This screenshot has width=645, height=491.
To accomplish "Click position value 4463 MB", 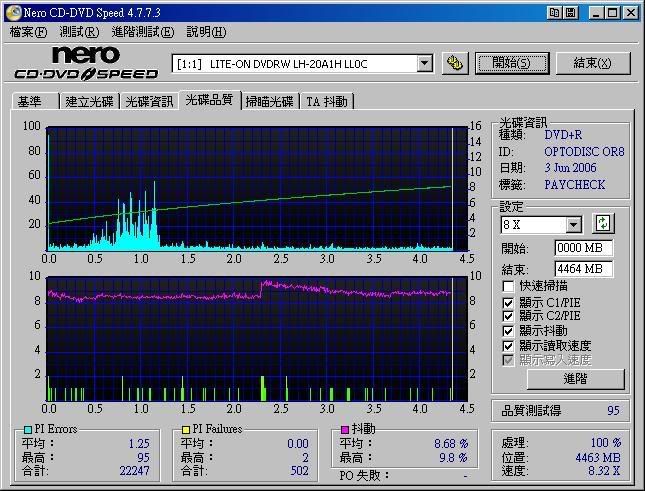I will tap(598, 458).
